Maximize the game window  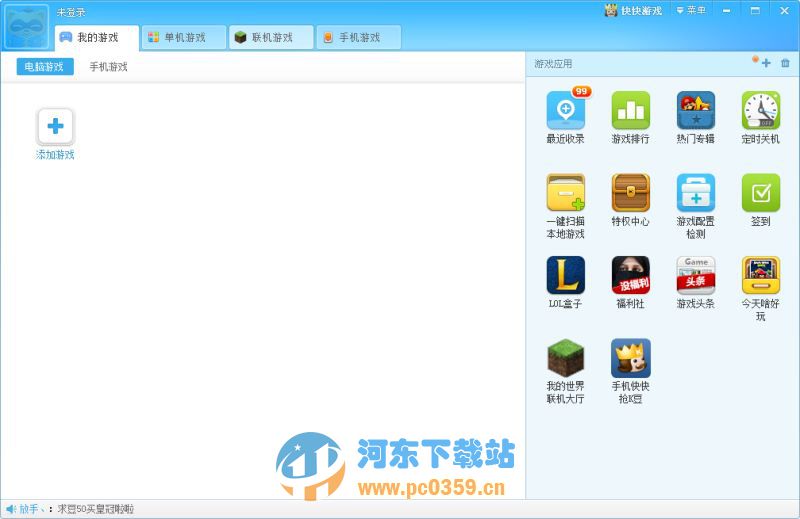pos(756,11)
